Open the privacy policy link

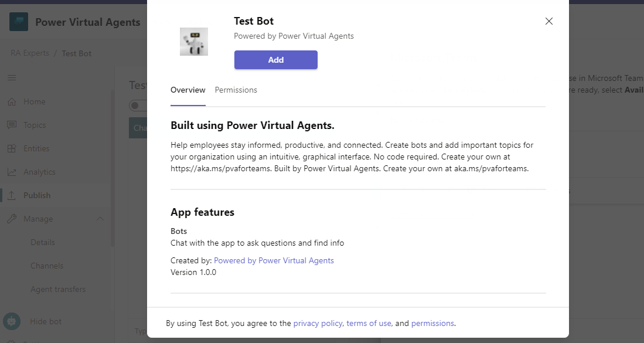318,323
